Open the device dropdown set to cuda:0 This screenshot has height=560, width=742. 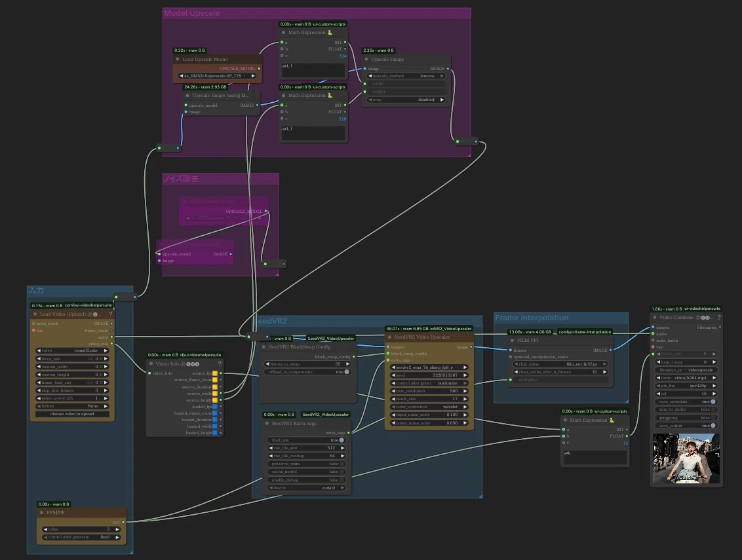307,488
